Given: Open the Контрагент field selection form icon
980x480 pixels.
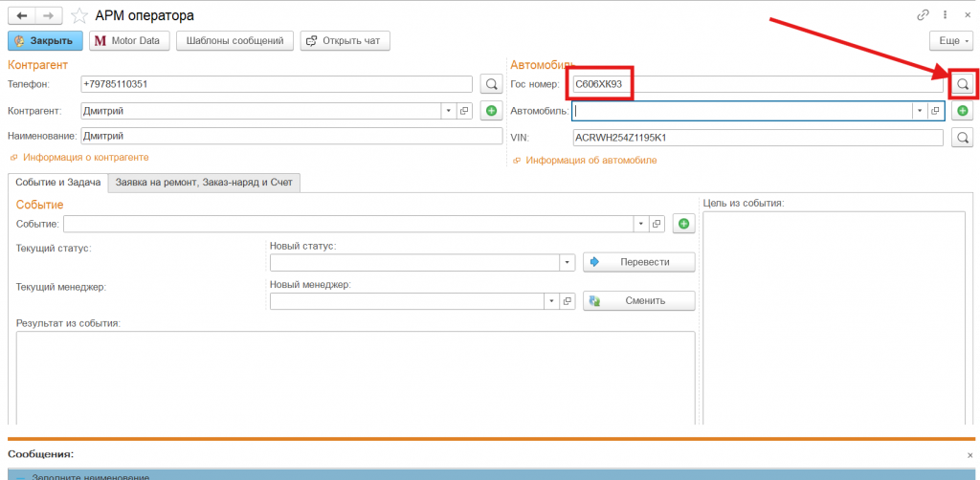Looking at the screenshot, I should click(465, 111).
